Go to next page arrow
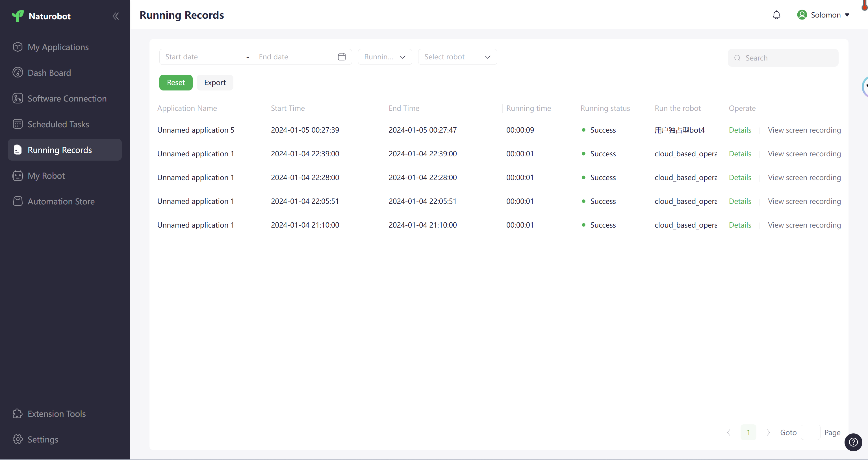The width and height of the screenshot is (868, 460). point(768,432)
